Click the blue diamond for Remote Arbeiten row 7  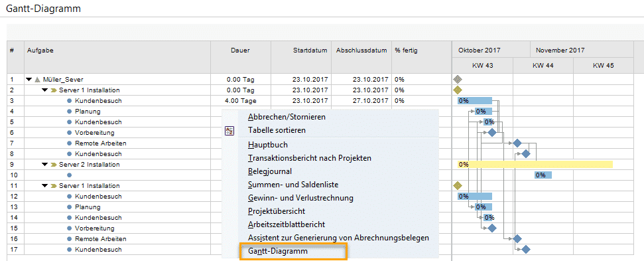pos(517,143)
